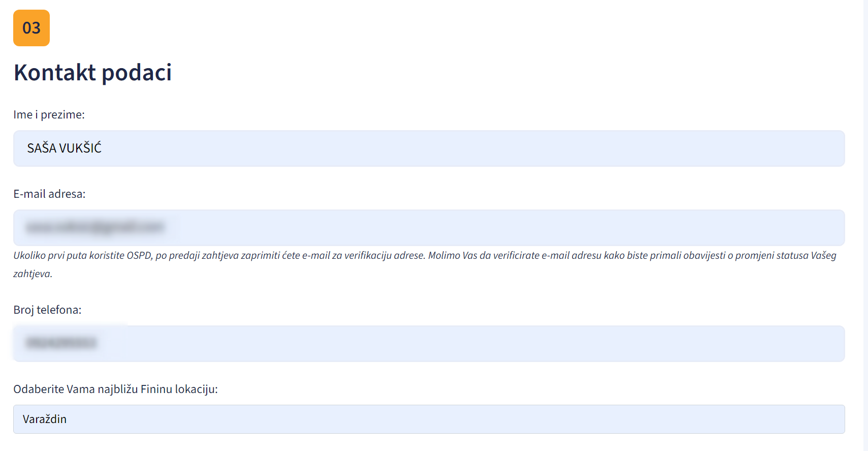The image size is (868, 451).
Task: Open the Fina location dropdown showing Varaždin
Action: pyautogui.click(x=429, y=419)
